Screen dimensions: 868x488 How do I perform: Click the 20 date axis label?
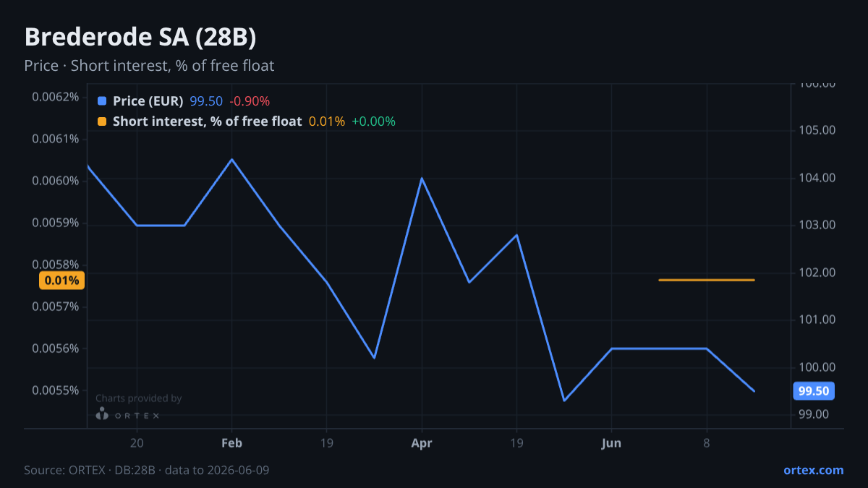pos(137,443)
